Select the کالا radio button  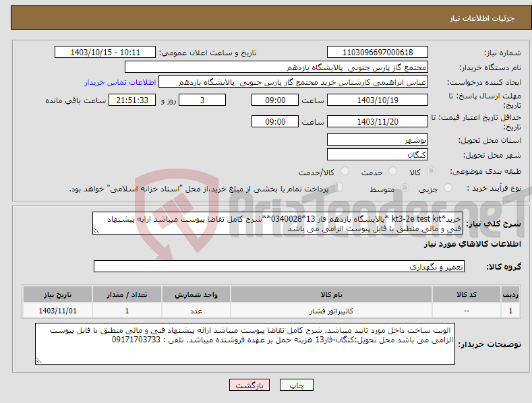[x=431, y=171]
